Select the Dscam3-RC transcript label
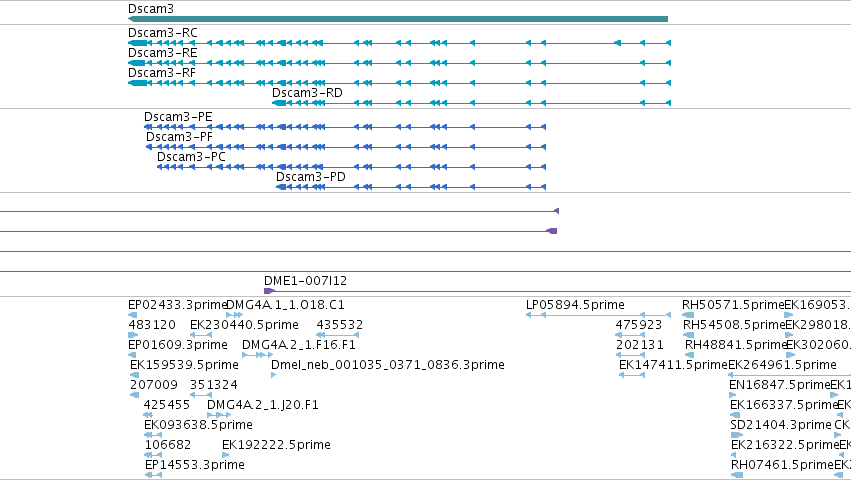Image resolution: width=851 pixels, height=480 pixels. coord(163,33)
